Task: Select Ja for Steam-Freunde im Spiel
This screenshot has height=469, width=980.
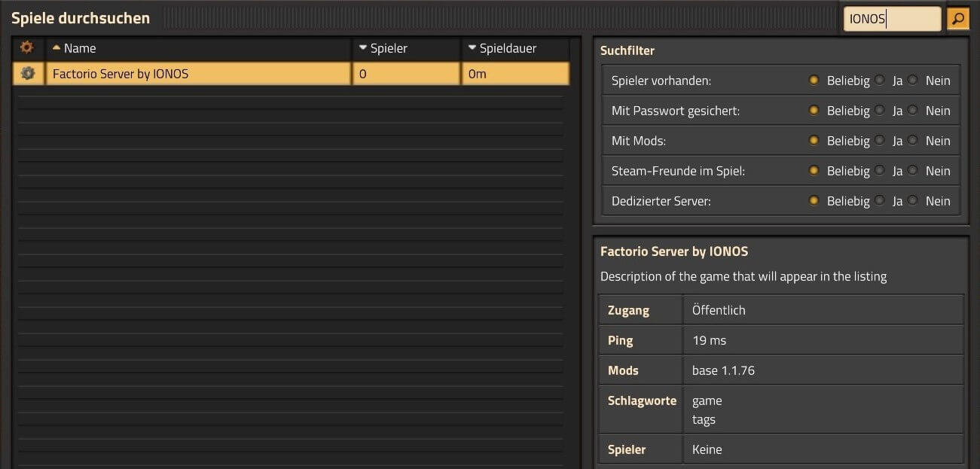Action: tap(879, 171)
